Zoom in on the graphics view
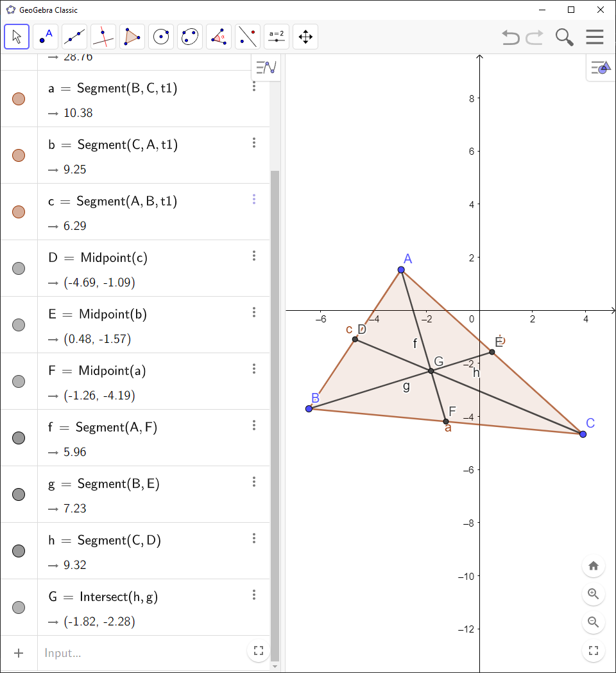This screenshot has width=616, height=673. pos(593,594)
